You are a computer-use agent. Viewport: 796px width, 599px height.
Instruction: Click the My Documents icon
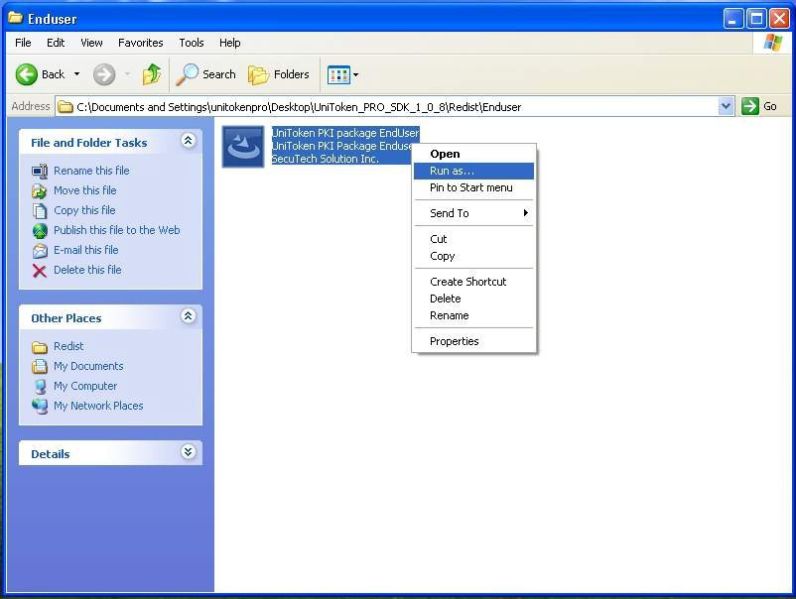pos(40,367)
